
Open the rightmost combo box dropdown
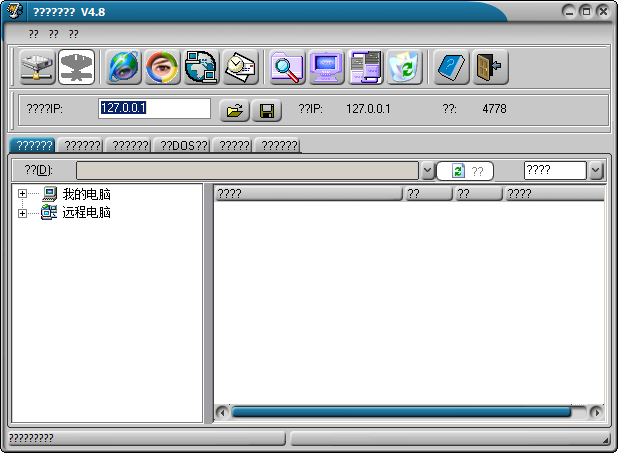[x=596, y=171]
